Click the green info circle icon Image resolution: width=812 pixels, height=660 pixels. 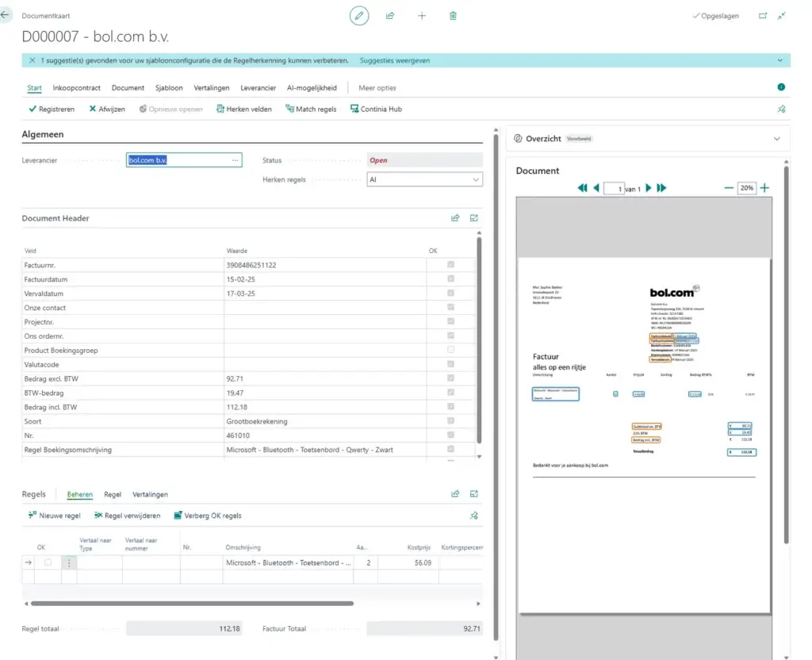pyautogui.click(x=781, y=87)
